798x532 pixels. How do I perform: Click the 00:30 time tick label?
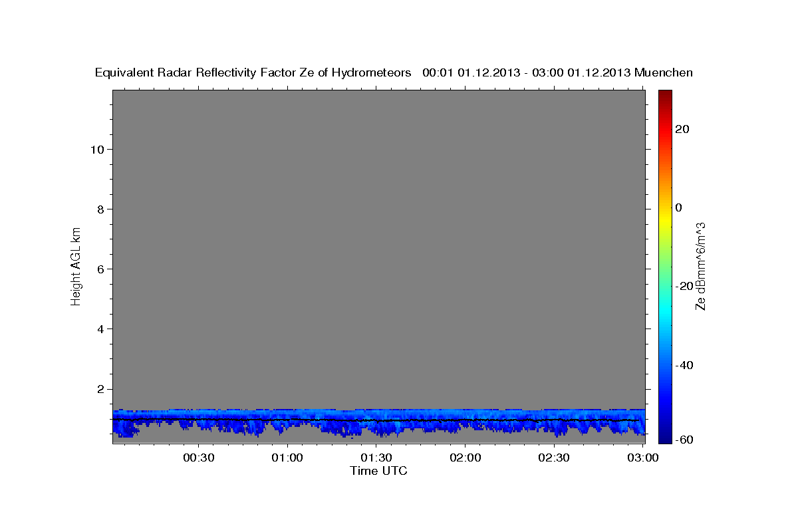click(x=198, y=458)
